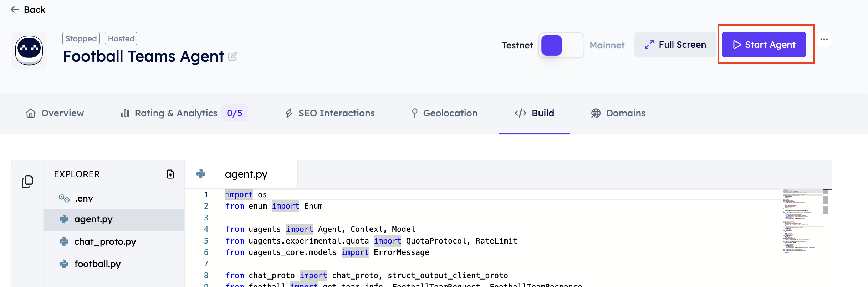868x287 pixels.
Task: Click 'Enum' on code line 2
Action: 313,206
